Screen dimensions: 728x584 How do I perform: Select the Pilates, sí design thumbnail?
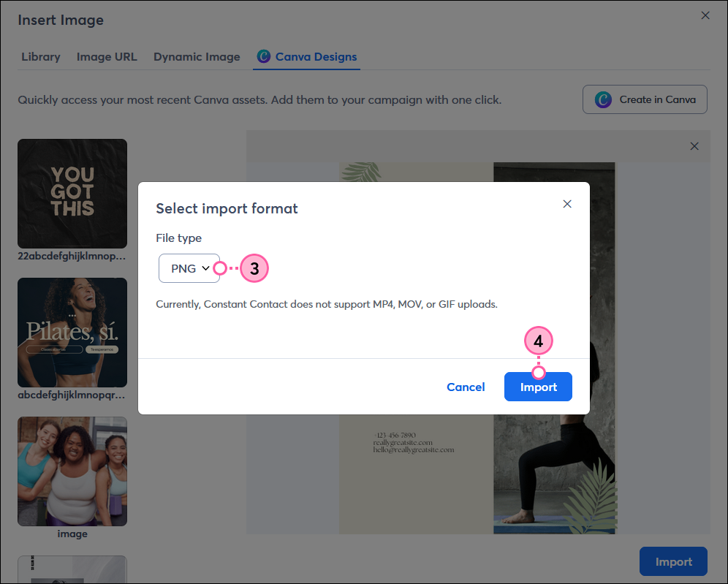click(72, 333)
